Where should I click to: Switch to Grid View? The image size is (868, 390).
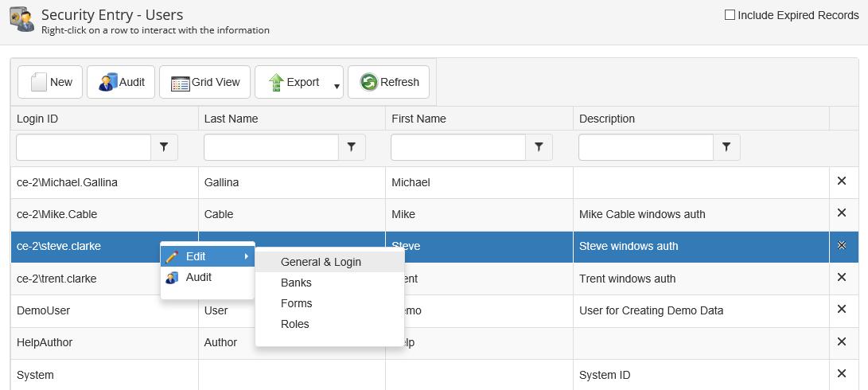[x=205, y=82]
